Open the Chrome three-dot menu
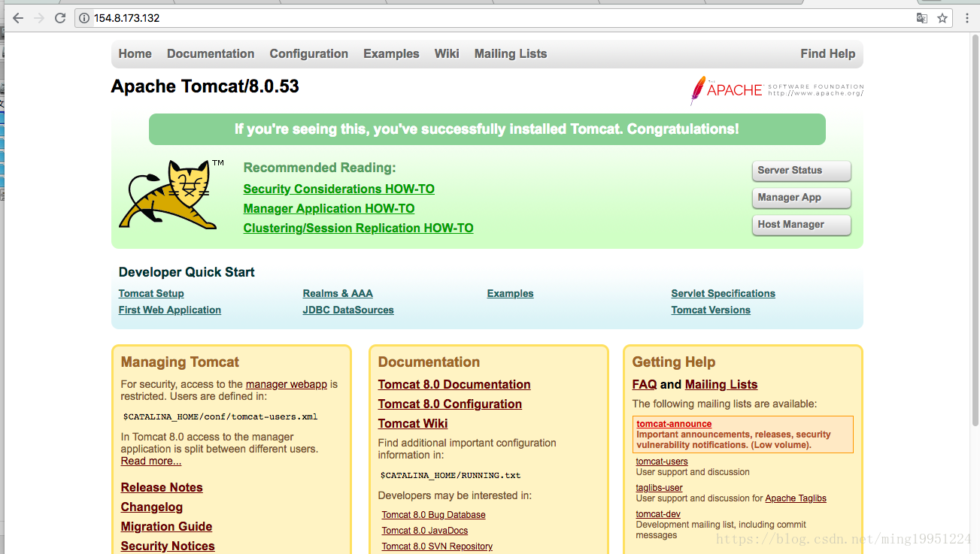 click(967, 18)
